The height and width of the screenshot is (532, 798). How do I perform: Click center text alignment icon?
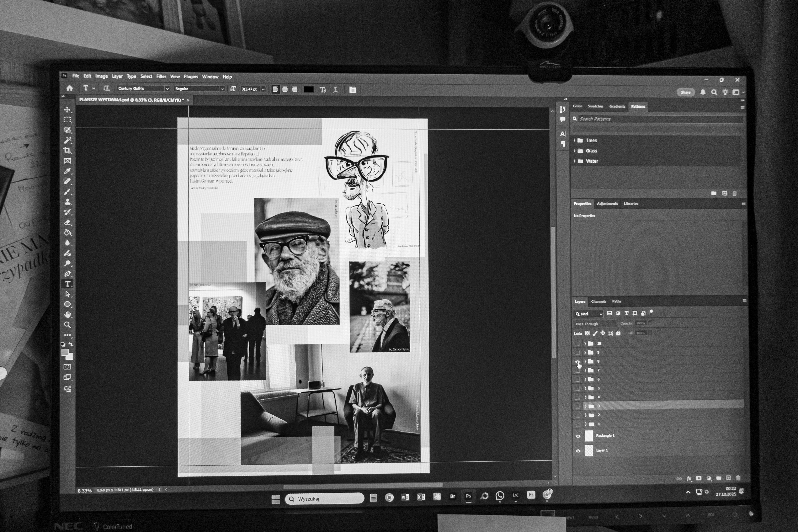(x=285, y=89)
